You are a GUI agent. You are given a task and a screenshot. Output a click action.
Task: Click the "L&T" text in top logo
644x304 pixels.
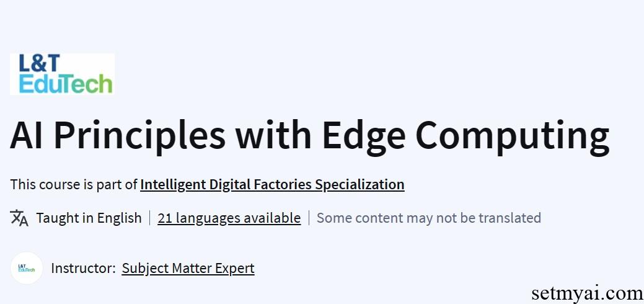(40, 63)
